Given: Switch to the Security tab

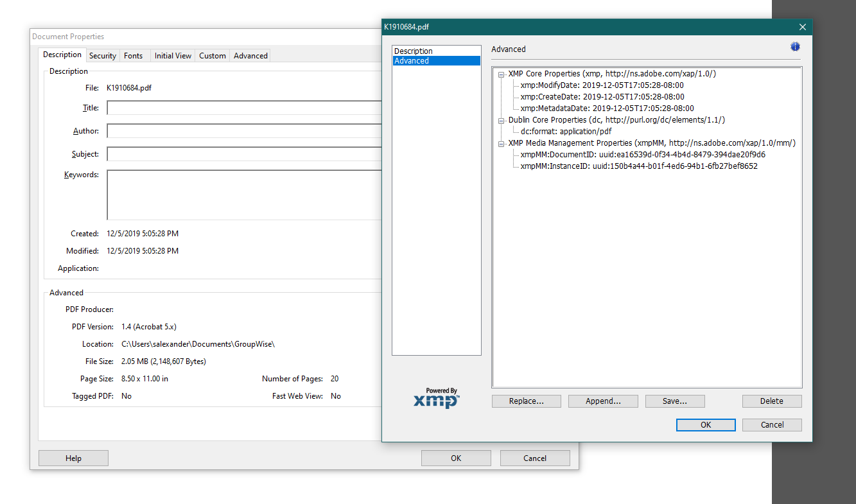Looking at the screenshot, I should click(x=102, y=55).
